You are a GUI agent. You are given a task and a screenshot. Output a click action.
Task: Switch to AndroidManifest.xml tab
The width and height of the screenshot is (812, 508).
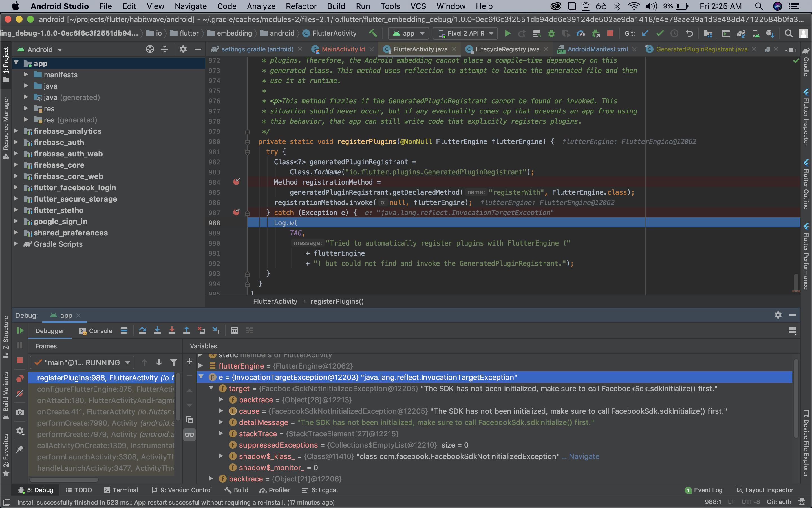[597, 49]
